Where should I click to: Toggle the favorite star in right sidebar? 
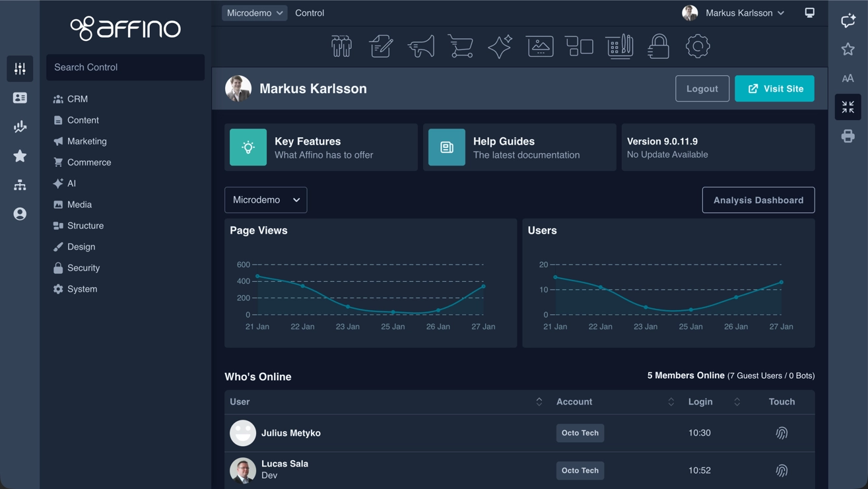click(x=848, y=49)
